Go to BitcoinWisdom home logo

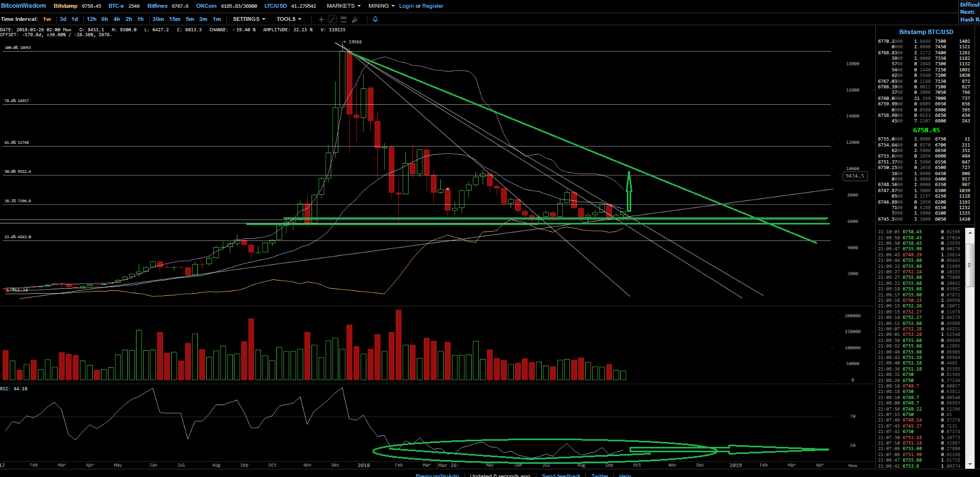click(x=23, y=5)
